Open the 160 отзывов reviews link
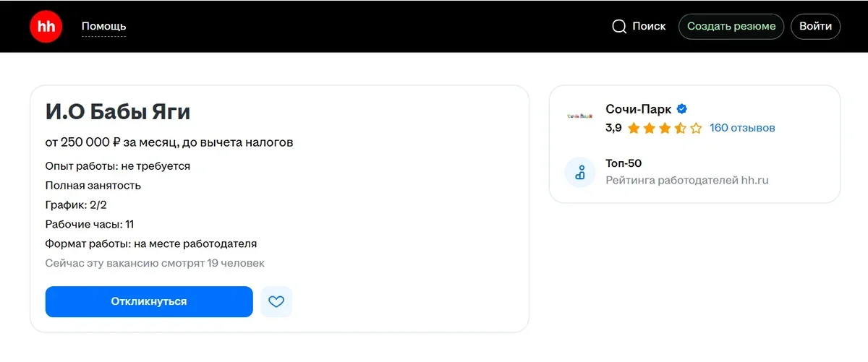This screenshot has height=362, width=868. tap(742, 129)
